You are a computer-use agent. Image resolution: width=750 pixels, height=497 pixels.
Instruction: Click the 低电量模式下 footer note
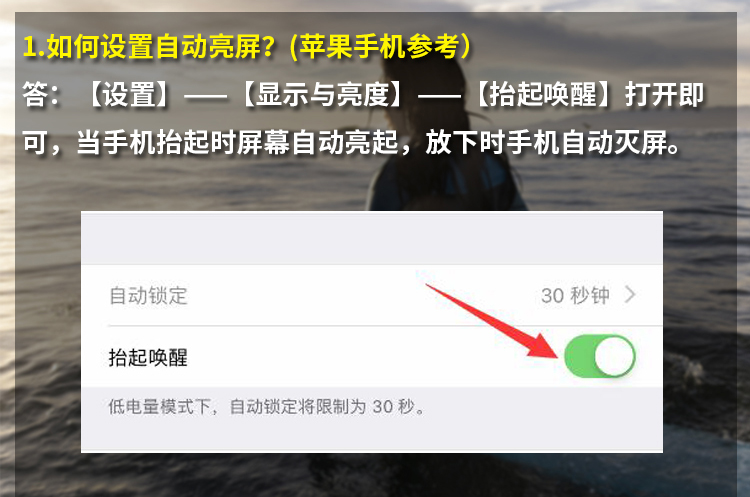pos(266,407)
